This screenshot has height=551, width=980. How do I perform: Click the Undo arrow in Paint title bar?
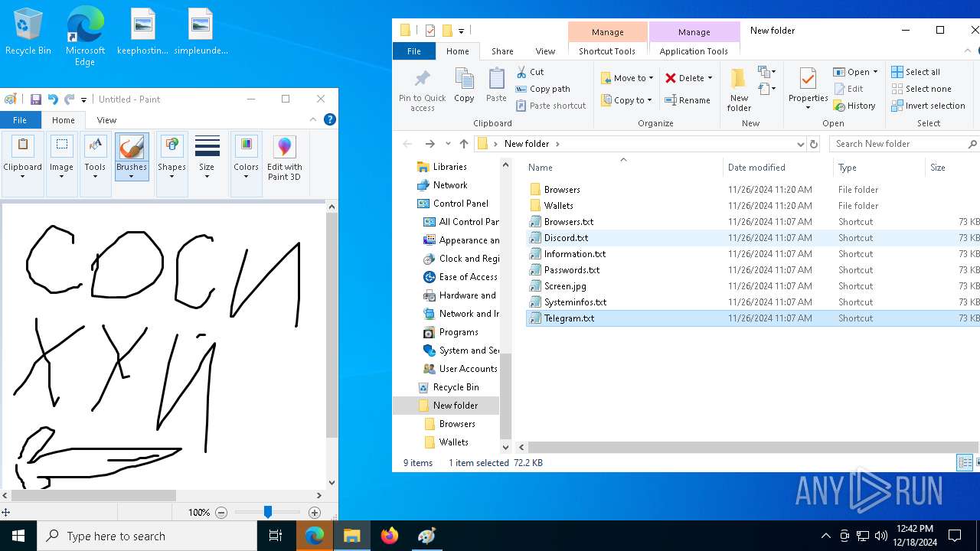(53, 99)
